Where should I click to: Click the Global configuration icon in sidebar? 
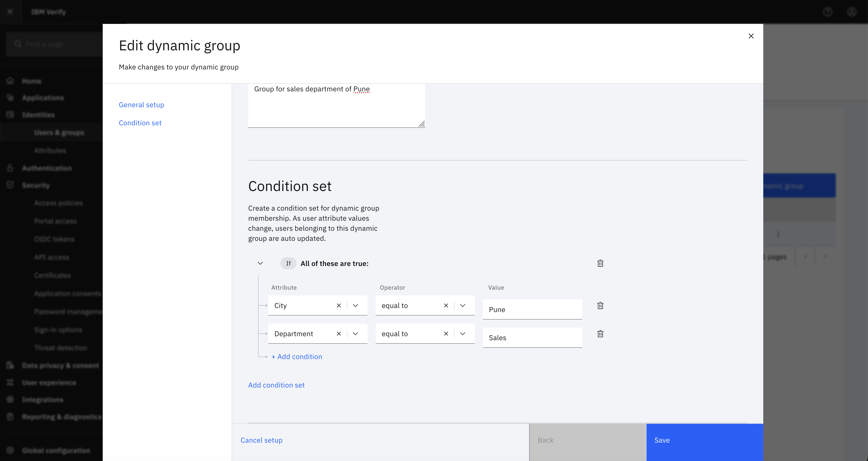10,450
